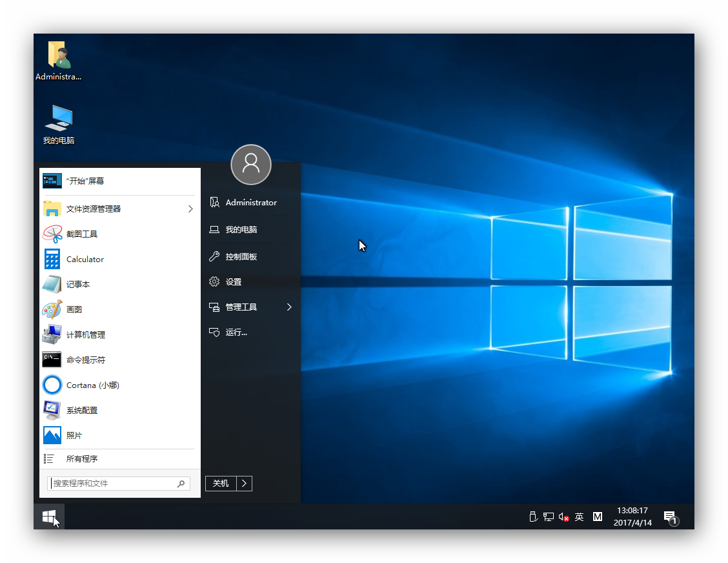Show All Programs (所有程序) list
728x563 pixels.
point(82,459)
